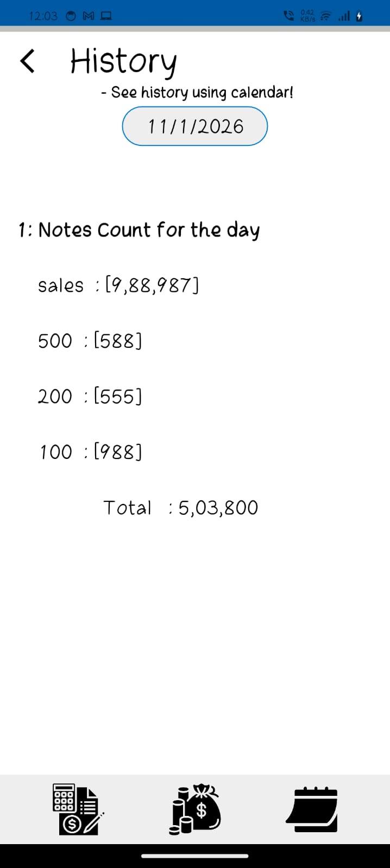Tap the History page title

123,61
